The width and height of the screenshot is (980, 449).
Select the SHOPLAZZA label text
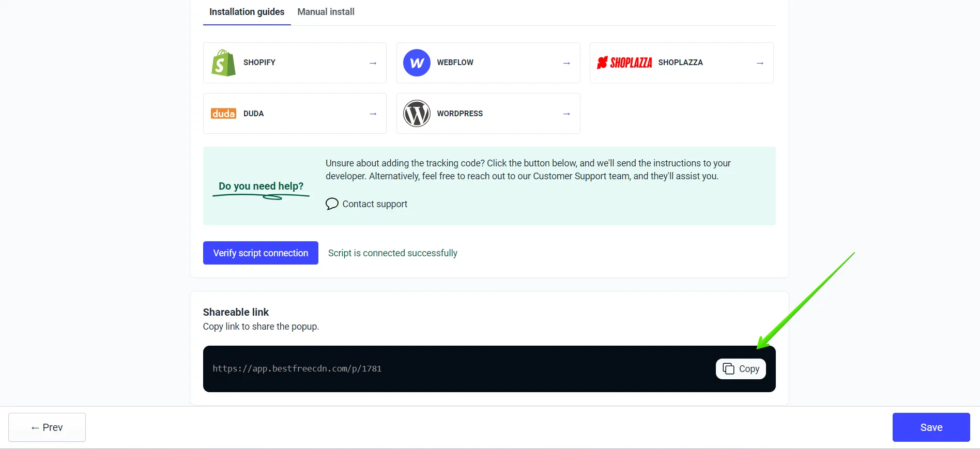[680, 63]
